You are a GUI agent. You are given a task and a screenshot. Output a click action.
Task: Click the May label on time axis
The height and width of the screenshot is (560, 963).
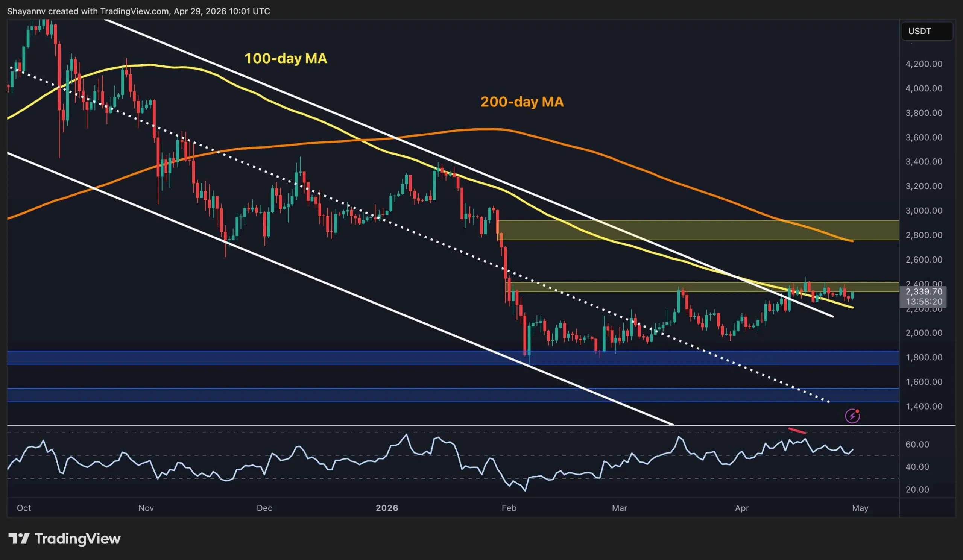click(x=860, y=508)
